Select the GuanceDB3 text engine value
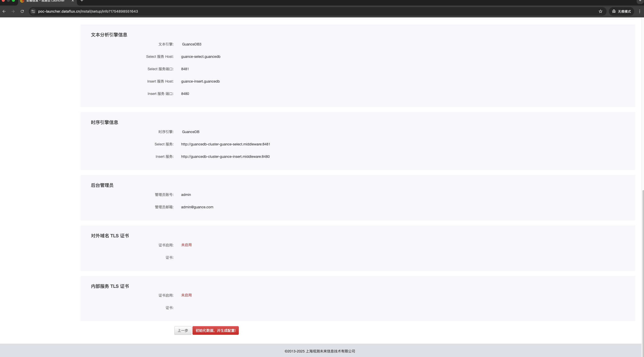Screen dimensions: 644x357 coord(192,44)
